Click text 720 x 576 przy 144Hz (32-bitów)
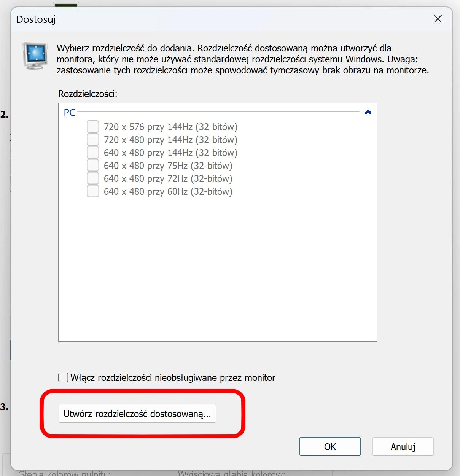 (170, 127)
